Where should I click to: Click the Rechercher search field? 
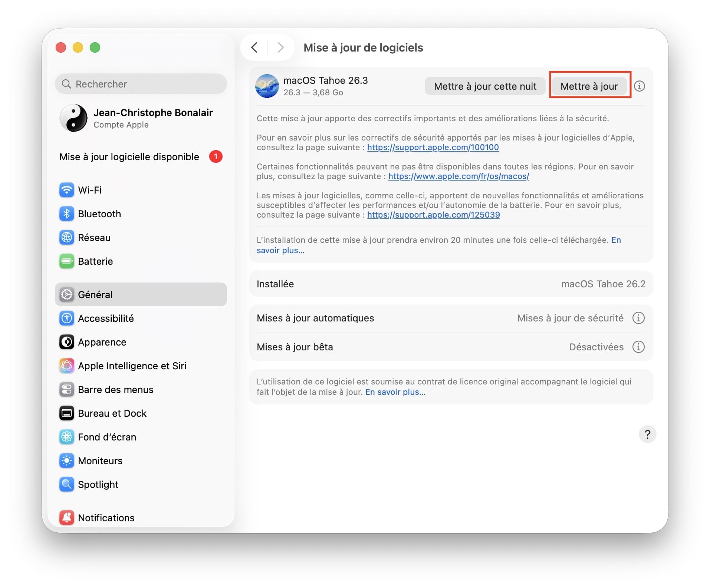(x=141, y=84)
